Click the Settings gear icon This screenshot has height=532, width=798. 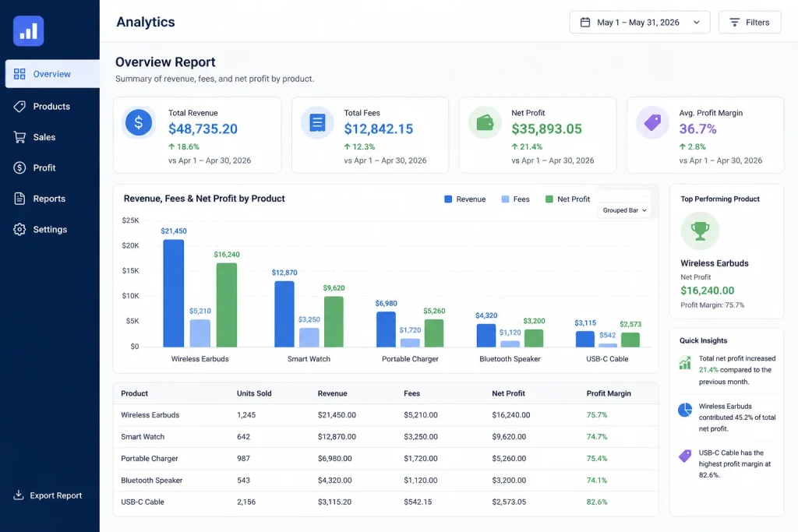coord(19,229)
